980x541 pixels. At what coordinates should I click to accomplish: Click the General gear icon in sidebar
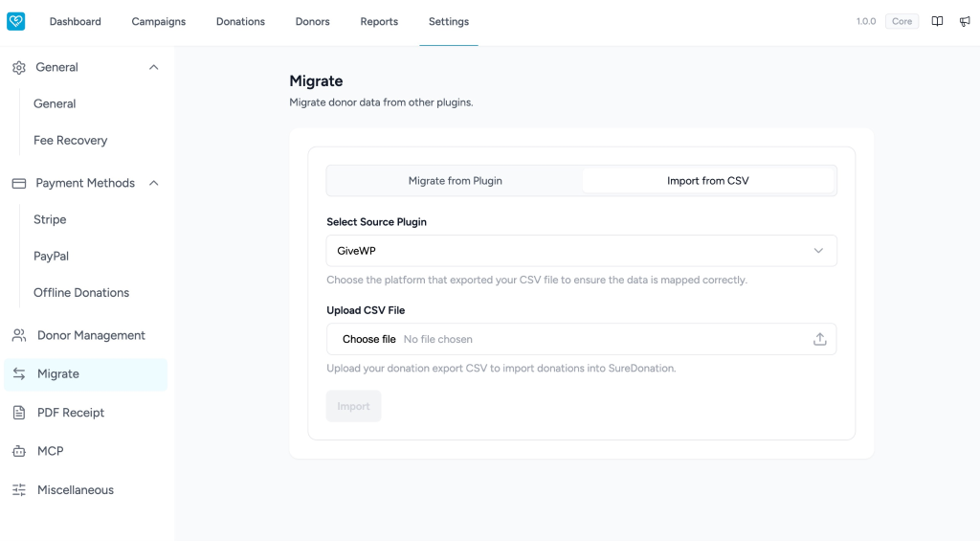tap(19, 68)
